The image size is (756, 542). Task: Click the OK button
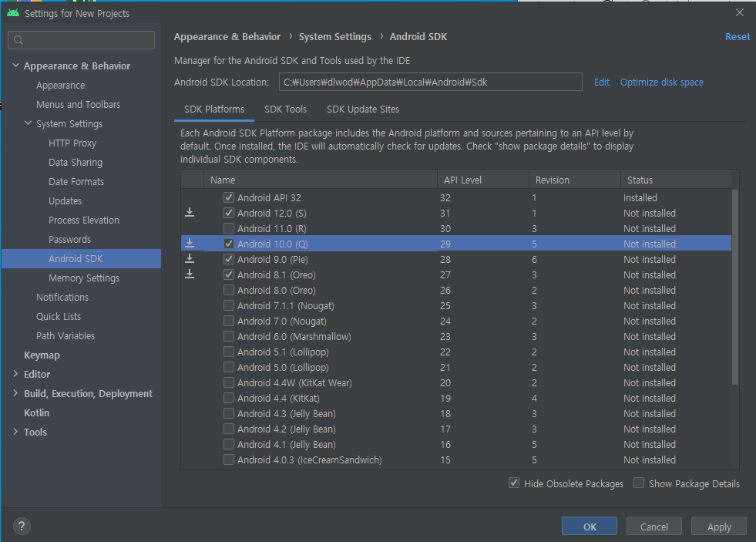590,527
